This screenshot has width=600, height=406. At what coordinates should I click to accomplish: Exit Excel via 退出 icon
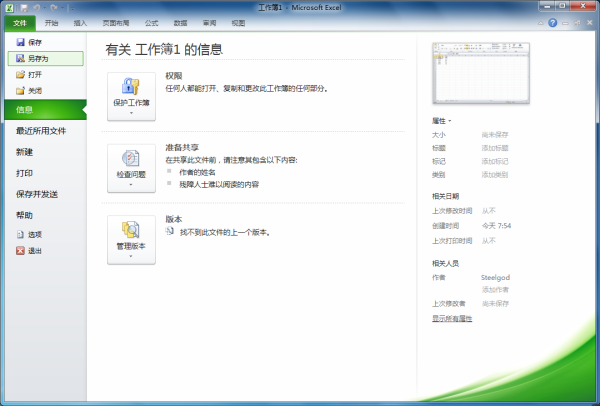[x=20, y=251]
